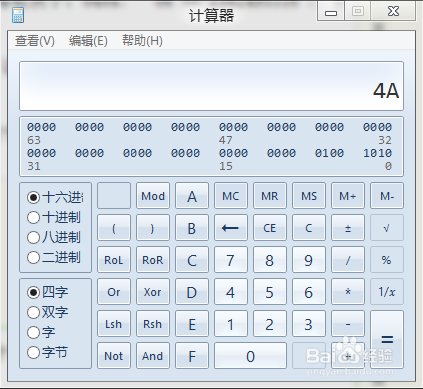Click the subtraction - button
The height and width of the screenshot is (389, 423).
click(348, 324)
